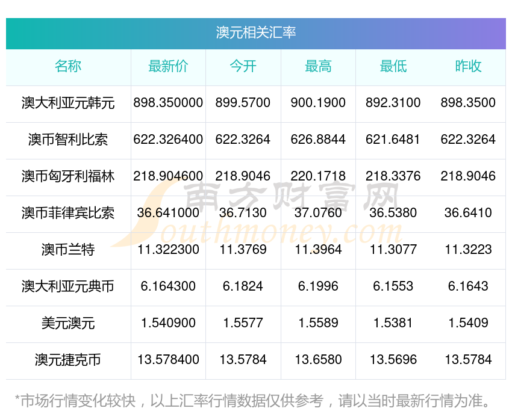Select opening value 899.5700

click(243, 103)
